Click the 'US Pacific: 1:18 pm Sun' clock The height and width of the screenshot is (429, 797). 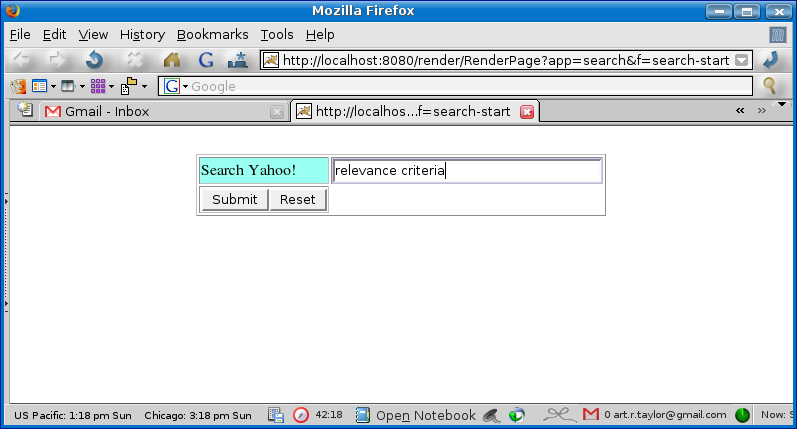[73, 415]
